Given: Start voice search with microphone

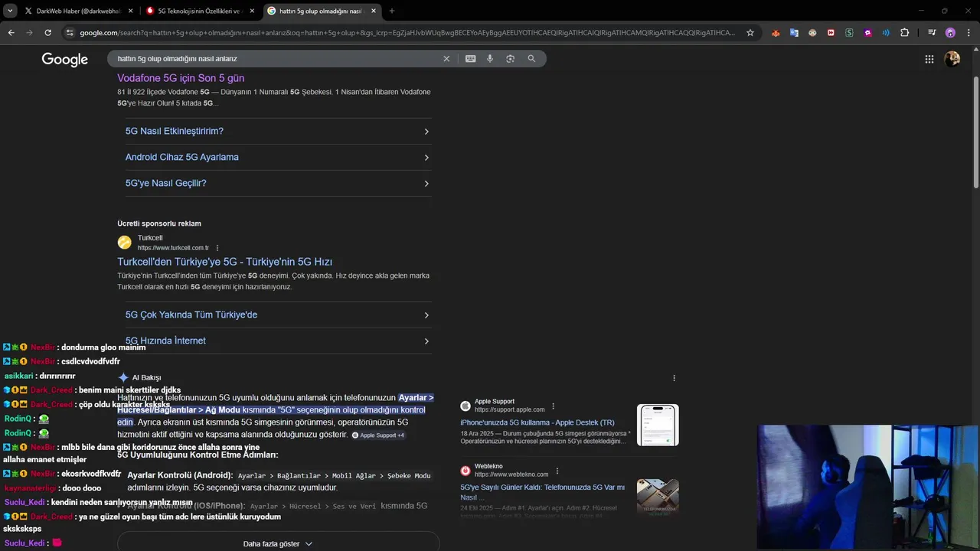Looking at the screenshot, I should pos(490,59).
